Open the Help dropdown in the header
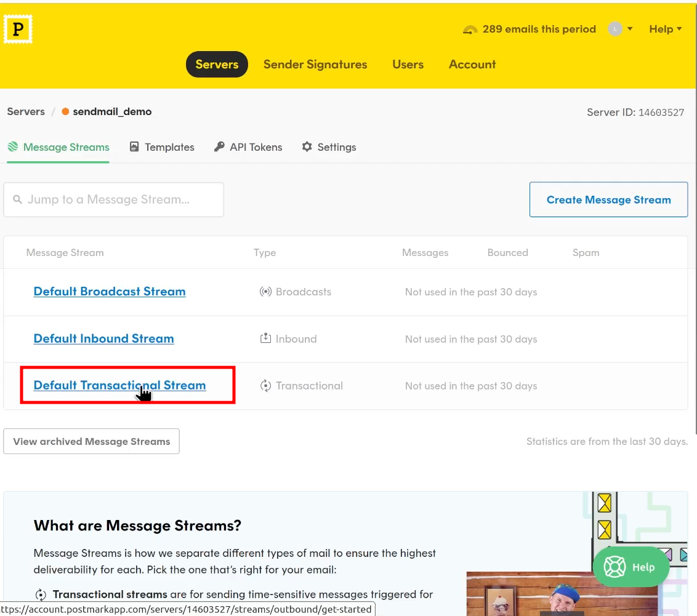The height and width of the screenshot is (616, 697). (x=665, y=30)
